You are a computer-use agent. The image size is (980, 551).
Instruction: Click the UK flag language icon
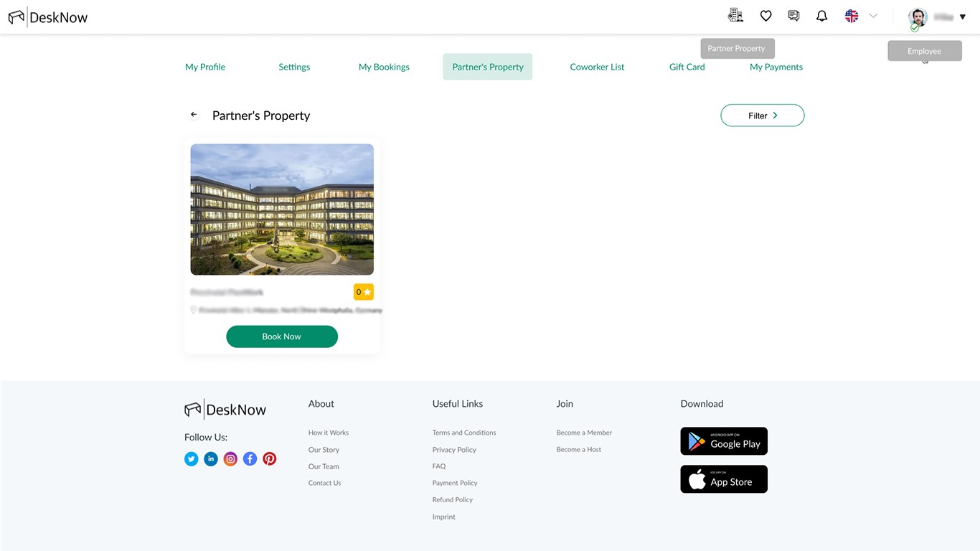[852, 16]
